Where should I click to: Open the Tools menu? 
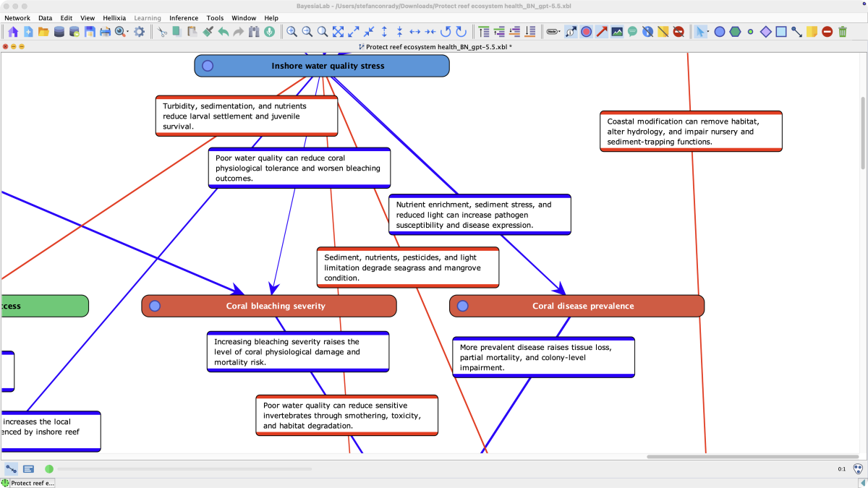[x=215, y=18]
